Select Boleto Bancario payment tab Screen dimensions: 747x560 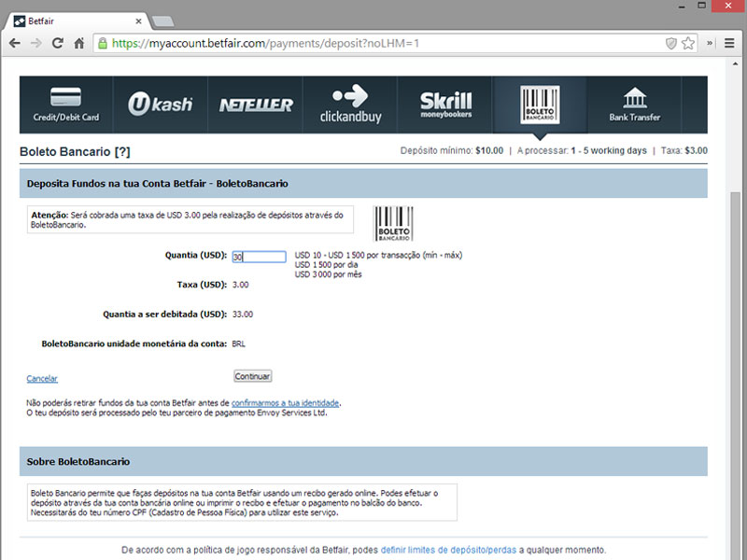coord(540,105)
